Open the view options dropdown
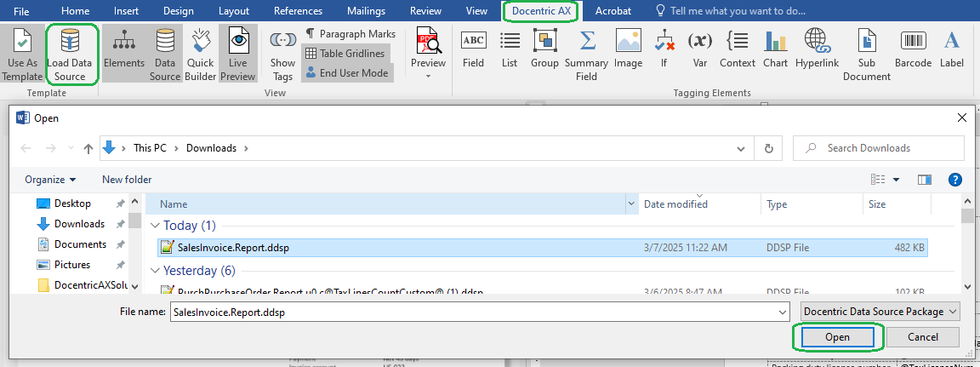The height and width of the screenshot is (367, 980). coord(897,180)
